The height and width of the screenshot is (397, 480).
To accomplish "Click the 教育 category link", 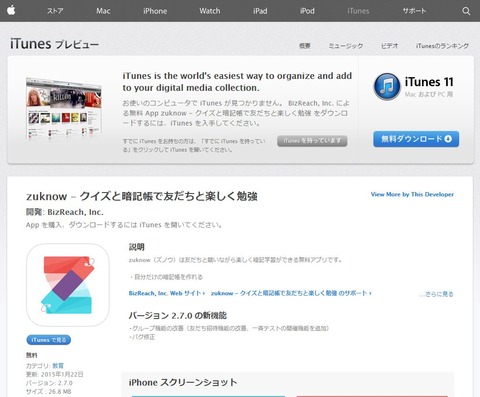I will (x=58, y=366).
